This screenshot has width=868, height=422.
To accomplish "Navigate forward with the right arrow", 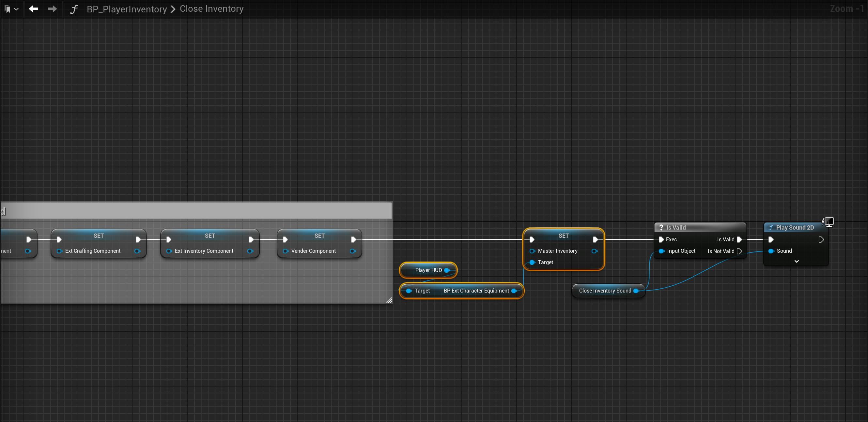I will click(52, 9).
